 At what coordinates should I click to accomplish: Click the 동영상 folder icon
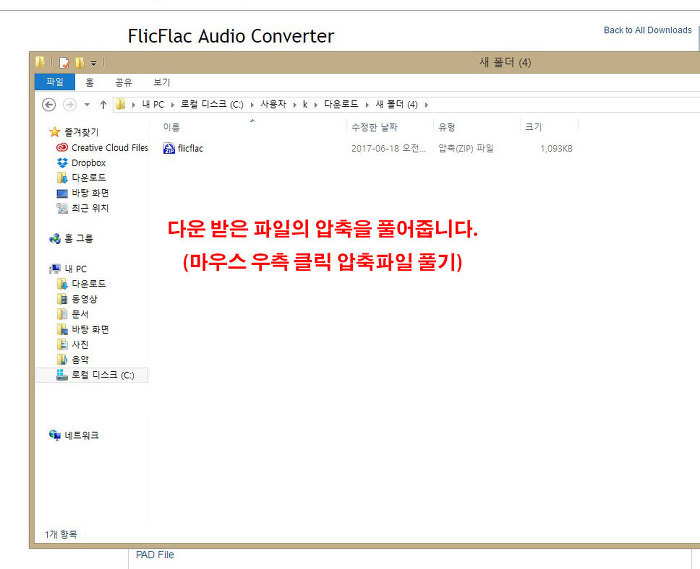[62, 299]
